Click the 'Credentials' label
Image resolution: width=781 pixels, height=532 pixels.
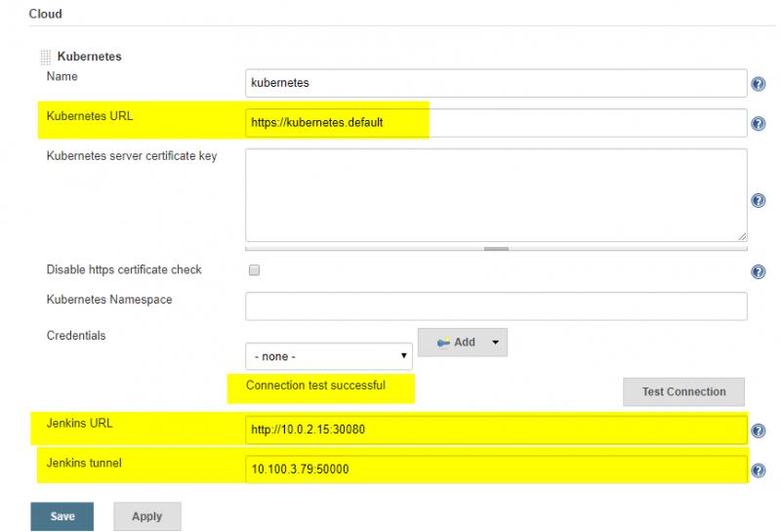[76, 335]
